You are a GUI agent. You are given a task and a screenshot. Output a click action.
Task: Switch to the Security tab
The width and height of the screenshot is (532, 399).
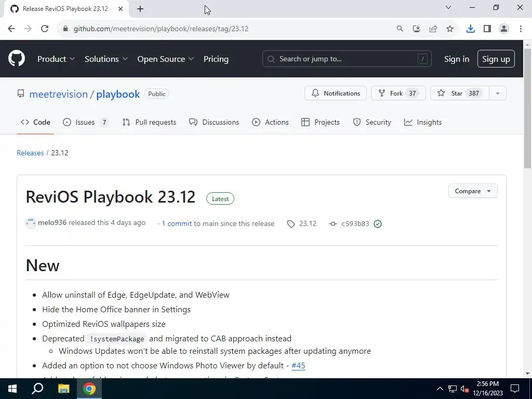pos(372,122)
